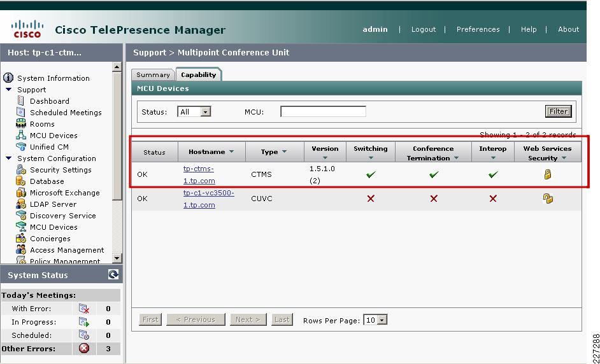The height and width of the screenshot is (364, 600).
Task: Click the Cisco logo
Action: (27, 29)
